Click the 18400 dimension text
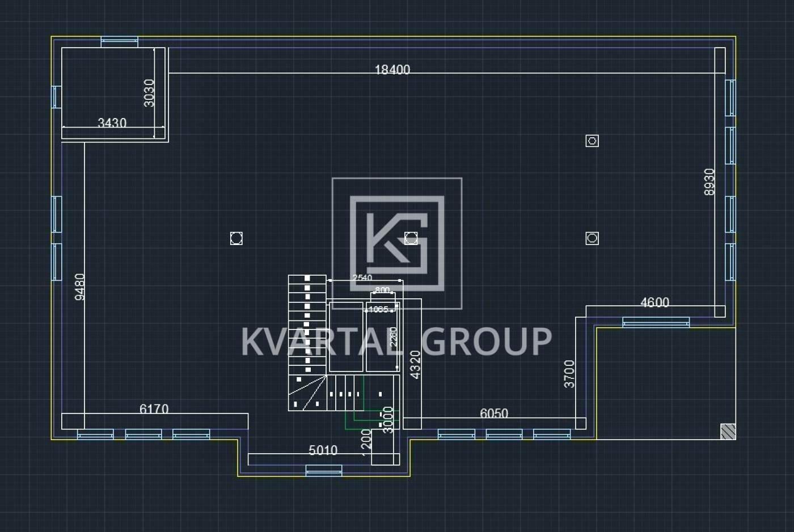This screenshot has width=794, height=532. coord(392,69)
